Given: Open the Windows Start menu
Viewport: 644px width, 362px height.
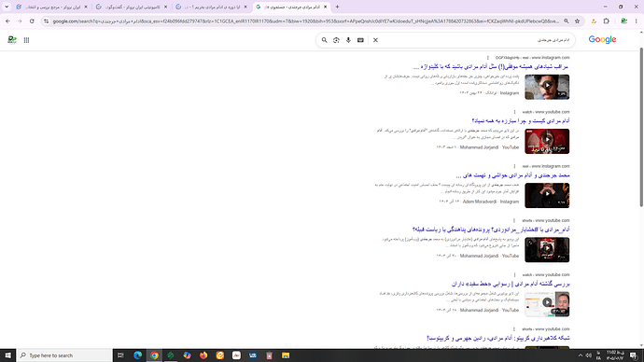Looking at the screenshot, I should point(7,355).
